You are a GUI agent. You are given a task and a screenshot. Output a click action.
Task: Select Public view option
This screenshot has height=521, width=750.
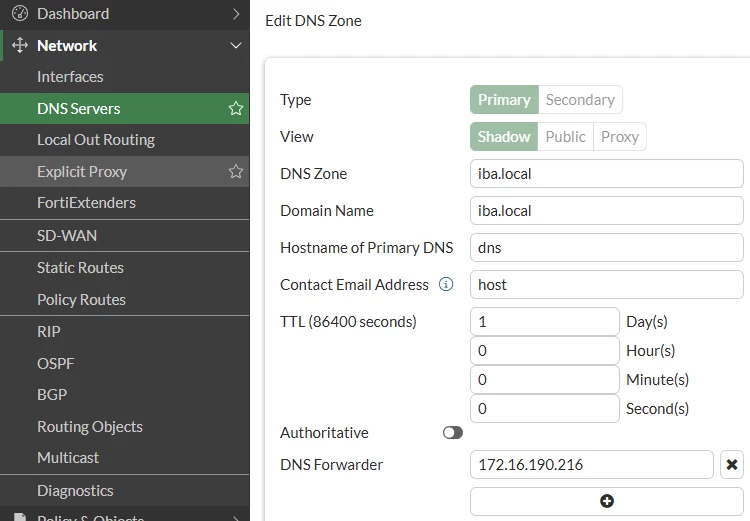click(x=565, y=136)
